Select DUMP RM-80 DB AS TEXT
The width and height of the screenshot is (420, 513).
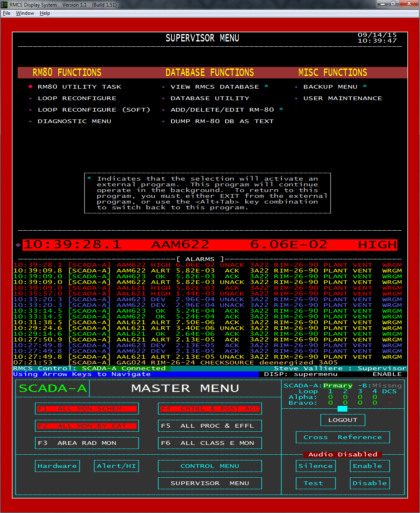222,121
